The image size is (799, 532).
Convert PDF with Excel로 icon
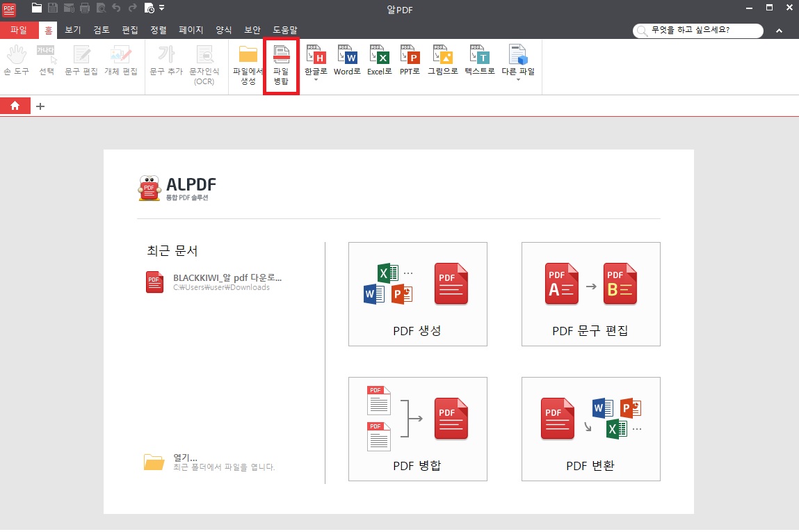click(x=379, y=60)
